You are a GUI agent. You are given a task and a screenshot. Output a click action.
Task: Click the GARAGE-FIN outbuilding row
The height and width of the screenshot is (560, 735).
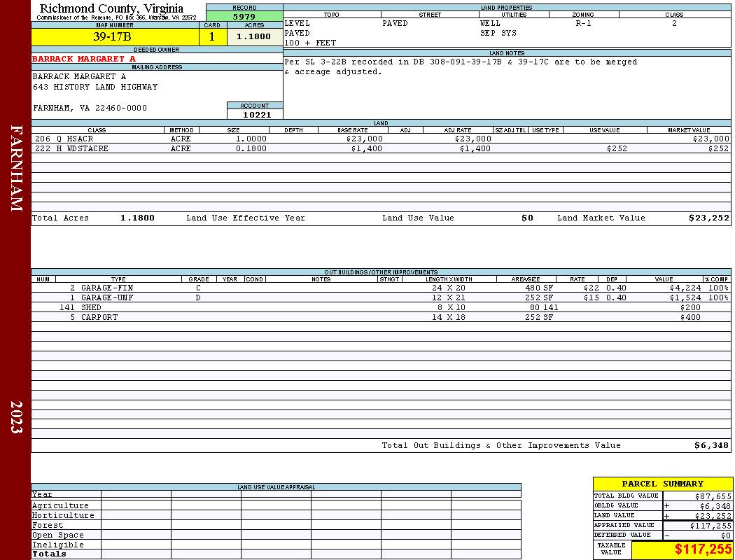[x=381, y=288]
